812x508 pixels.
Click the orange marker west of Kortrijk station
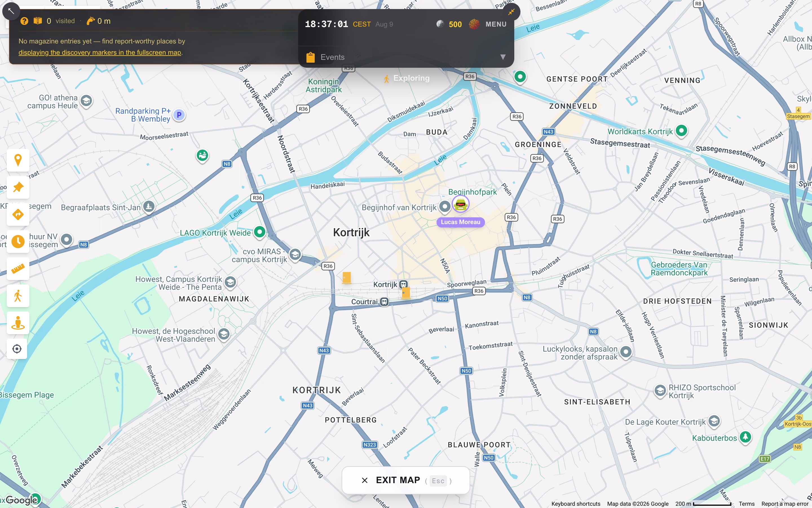[x=347, y=278]
